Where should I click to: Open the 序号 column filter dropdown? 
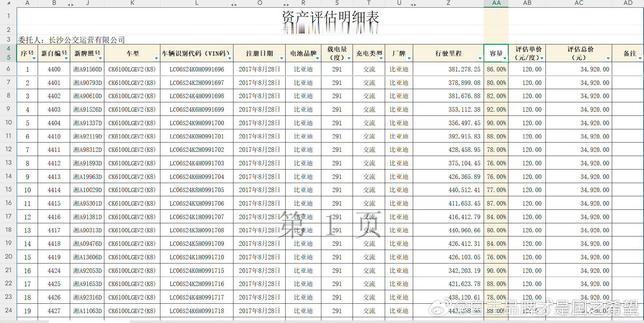[x=34, y=58]
